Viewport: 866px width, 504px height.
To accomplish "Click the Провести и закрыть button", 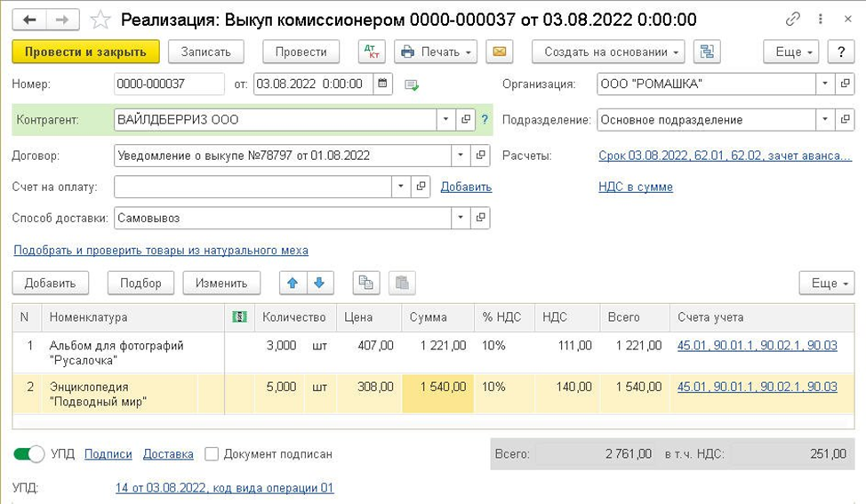I will (85, 52).
